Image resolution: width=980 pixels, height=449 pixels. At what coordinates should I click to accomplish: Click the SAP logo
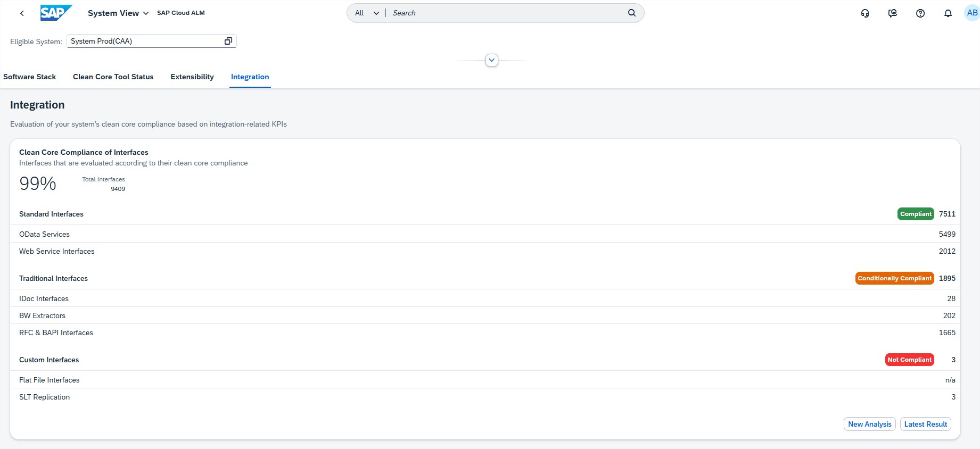pyautogui.click(x=56, y=13)
